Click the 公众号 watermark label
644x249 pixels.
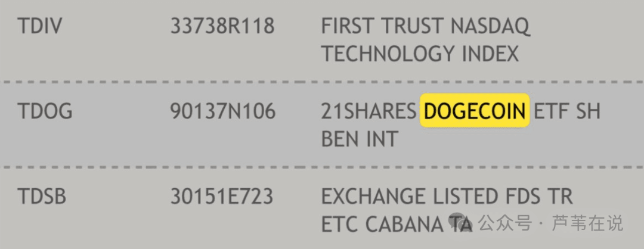[x=506, y=223]
